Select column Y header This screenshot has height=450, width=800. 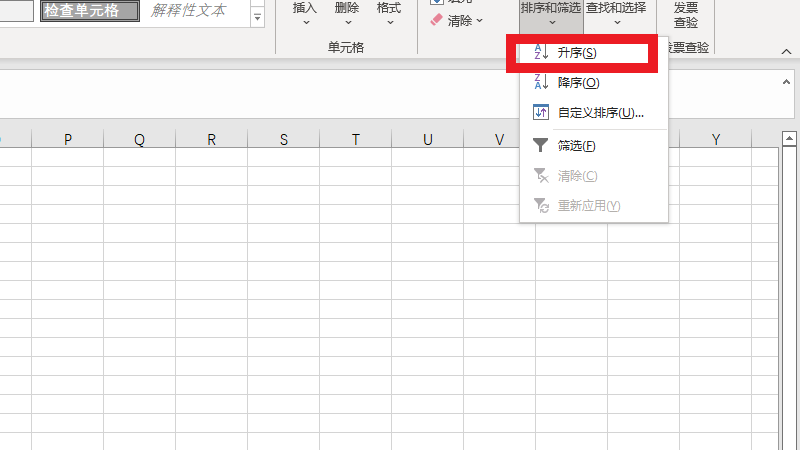[x=715, y=140]
